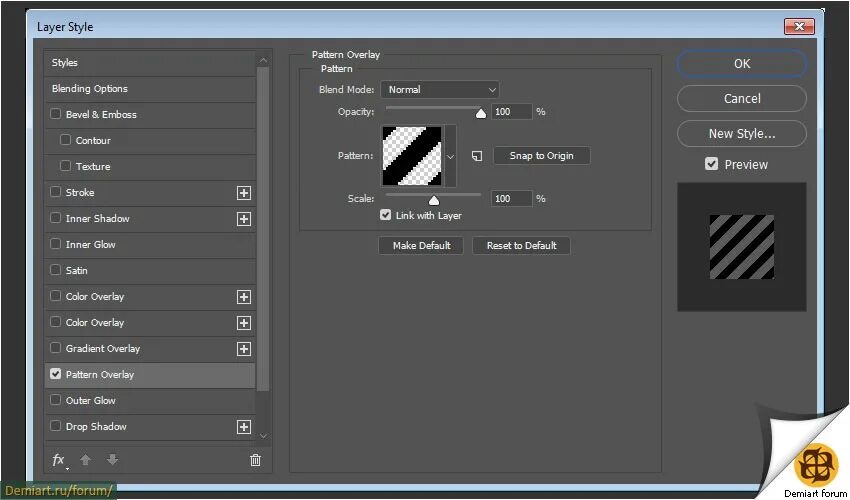Image resolution: width=850 pixels, height=500 pixels.
Task: Move effect down with the down arrow
Action: pos(112,460)
